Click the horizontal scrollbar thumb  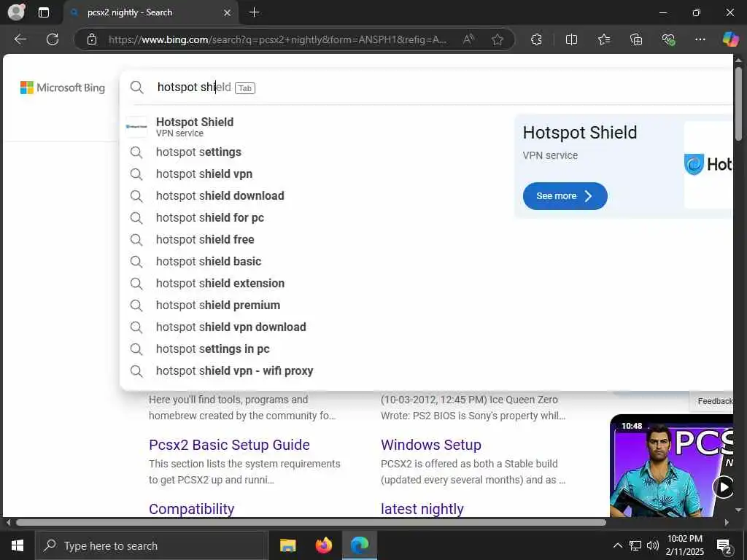[x=311, y=522]
